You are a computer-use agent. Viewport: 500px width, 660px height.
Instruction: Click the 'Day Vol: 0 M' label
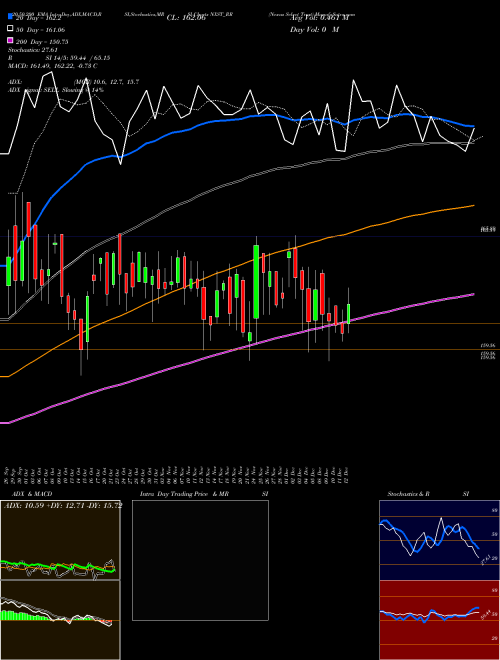click(314, 30)
